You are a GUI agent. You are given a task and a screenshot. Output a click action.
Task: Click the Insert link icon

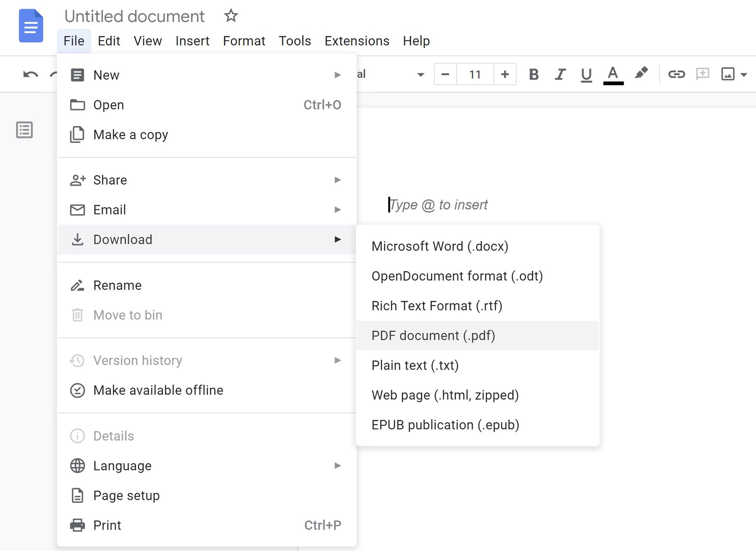point(676,74)
